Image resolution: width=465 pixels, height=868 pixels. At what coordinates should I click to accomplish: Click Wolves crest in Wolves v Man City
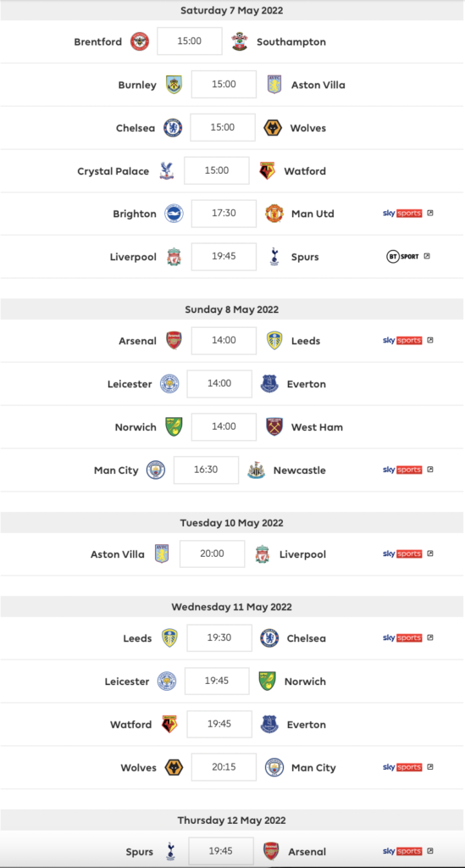click(174, 768)
